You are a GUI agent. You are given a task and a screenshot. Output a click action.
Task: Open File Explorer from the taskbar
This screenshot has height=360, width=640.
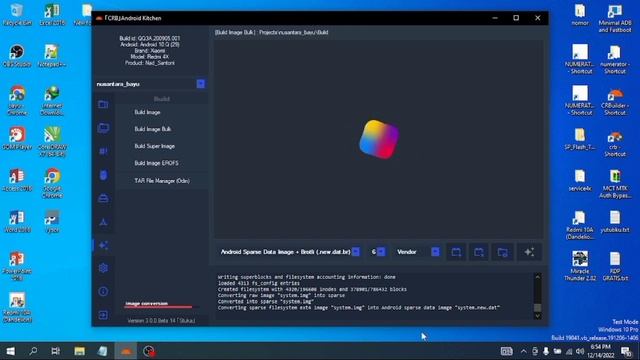click(80, 351)
